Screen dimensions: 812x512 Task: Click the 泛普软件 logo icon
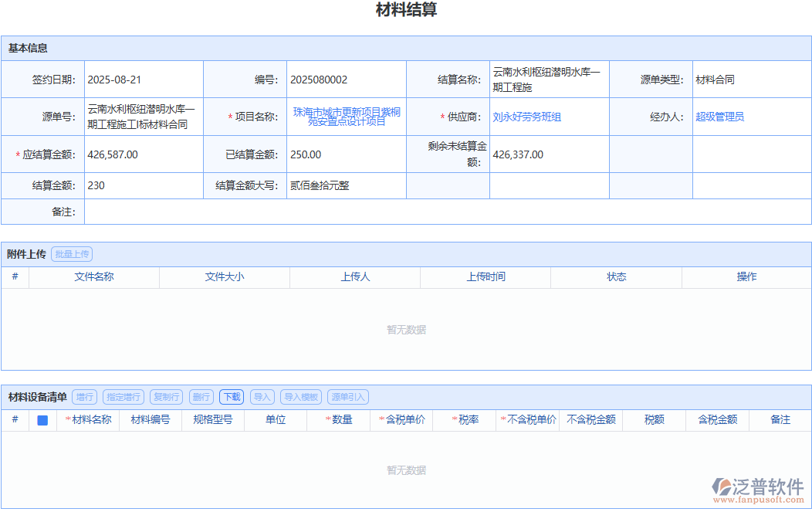tap(722, 487)
